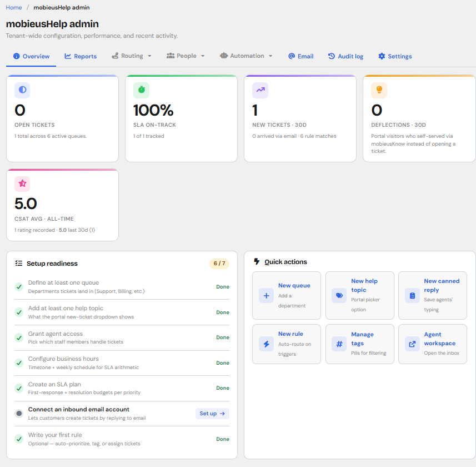Click the clipboard icon for New canned reply

(412, 296)
